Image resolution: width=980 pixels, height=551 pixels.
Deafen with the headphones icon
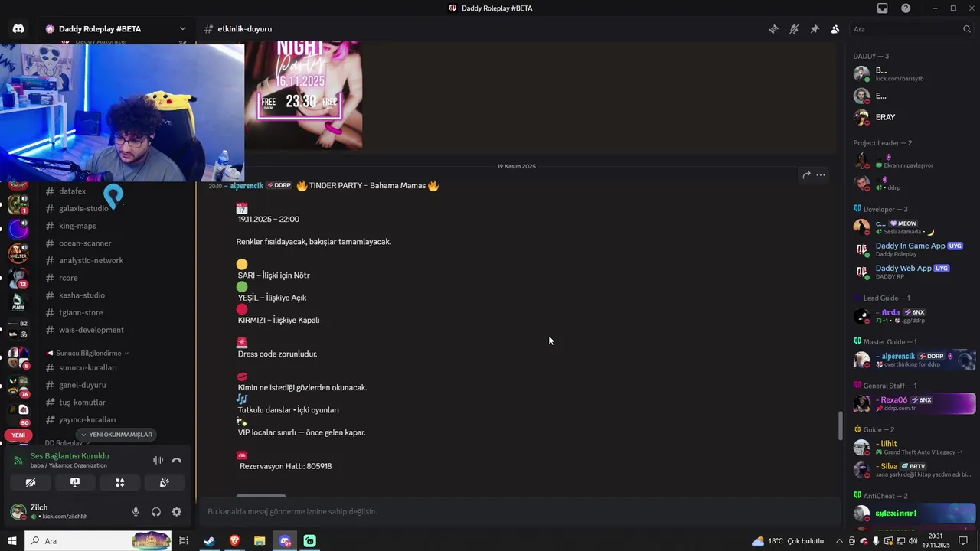click(156, 512)
